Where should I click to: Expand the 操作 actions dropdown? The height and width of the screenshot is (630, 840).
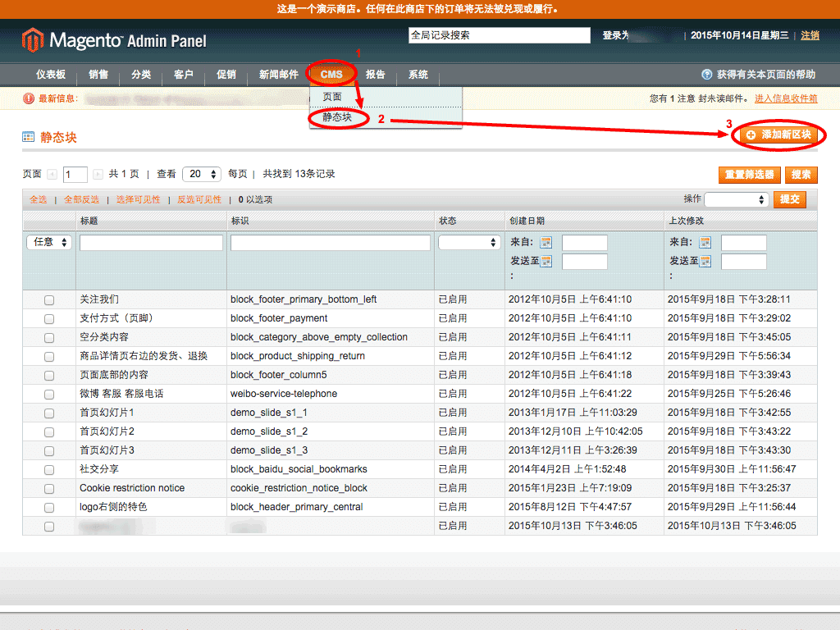point(736,199)
